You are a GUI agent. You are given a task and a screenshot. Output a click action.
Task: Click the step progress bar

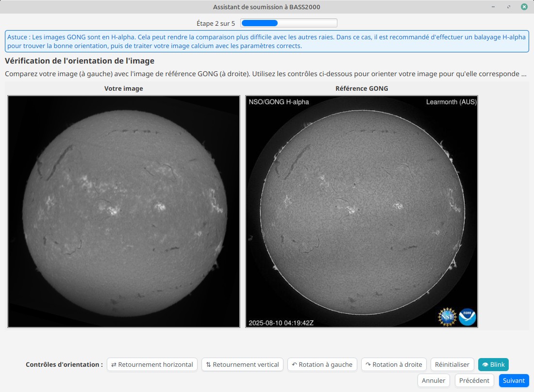click(289, 23)
